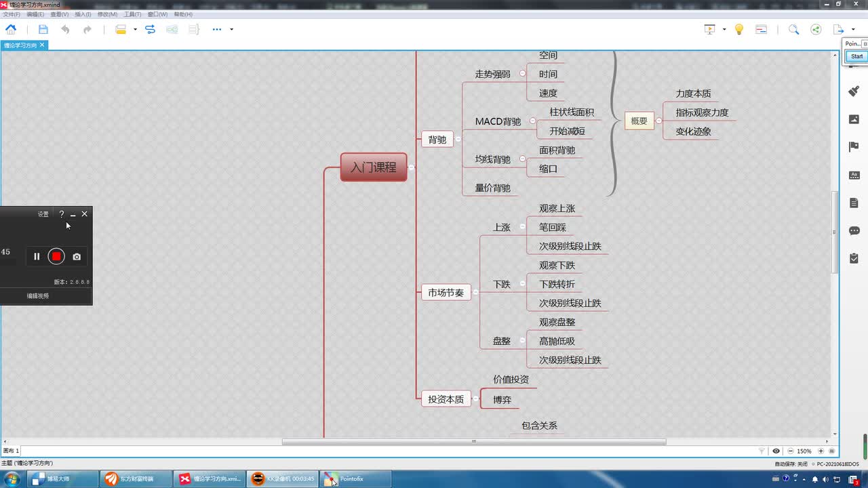Open the 工具(T) menu
The width and height of the screenshot is (868, 488).
(x=132, y=14)
